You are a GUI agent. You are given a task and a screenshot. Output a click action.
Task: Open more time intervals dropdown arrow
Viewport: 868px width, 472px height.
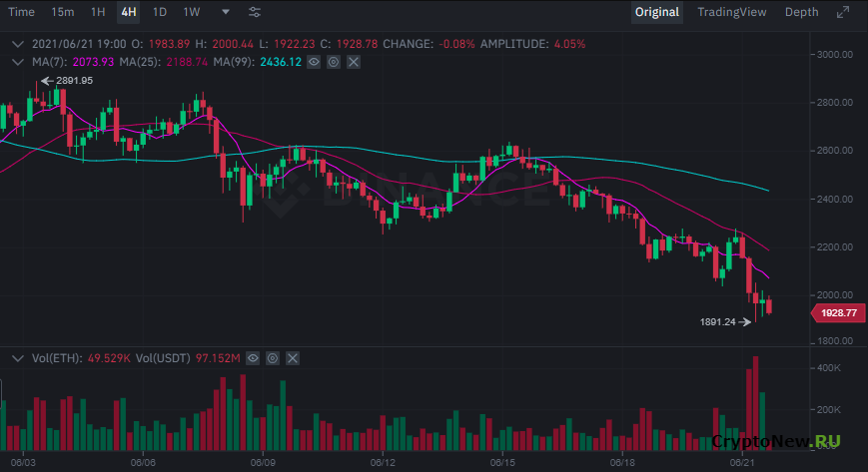(x=226, y=12)
